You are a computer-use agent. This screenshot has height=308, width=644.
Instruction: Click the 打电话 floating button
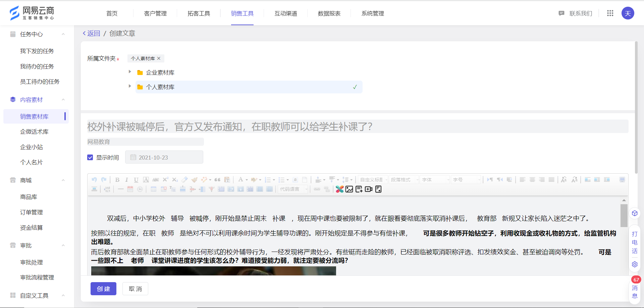pyautogui.click(x=635, y=243)
